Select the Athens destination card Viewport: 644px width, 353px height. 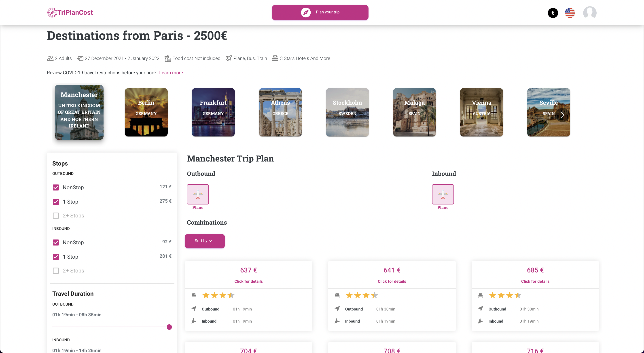coord(280,112)
